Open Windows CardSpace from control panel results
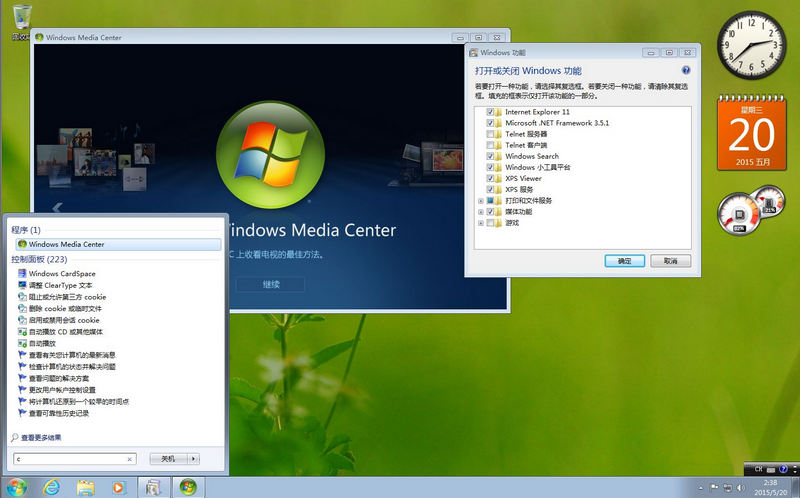This screenshot has height=498, width=800. [61, 273]
